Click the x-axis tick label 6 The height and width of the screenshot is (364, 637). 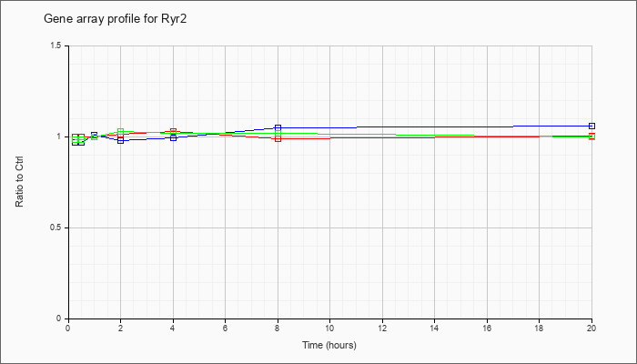click(225, 328)
